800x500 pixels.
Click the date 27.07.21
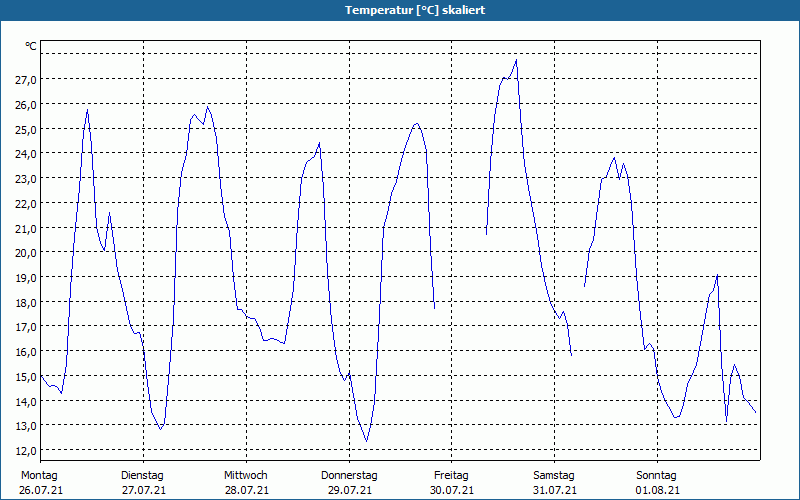pos(144,491)
